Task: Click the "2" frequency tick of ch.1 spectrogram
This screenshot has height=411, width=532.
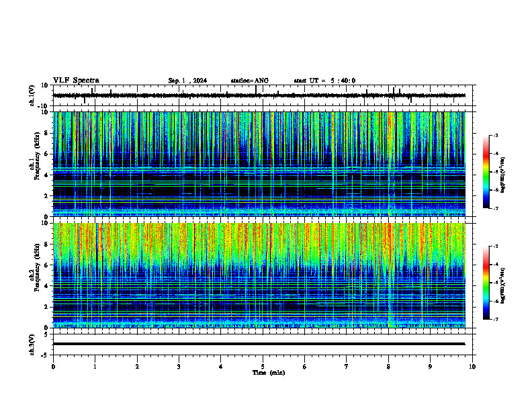Action: pos(46,195)
